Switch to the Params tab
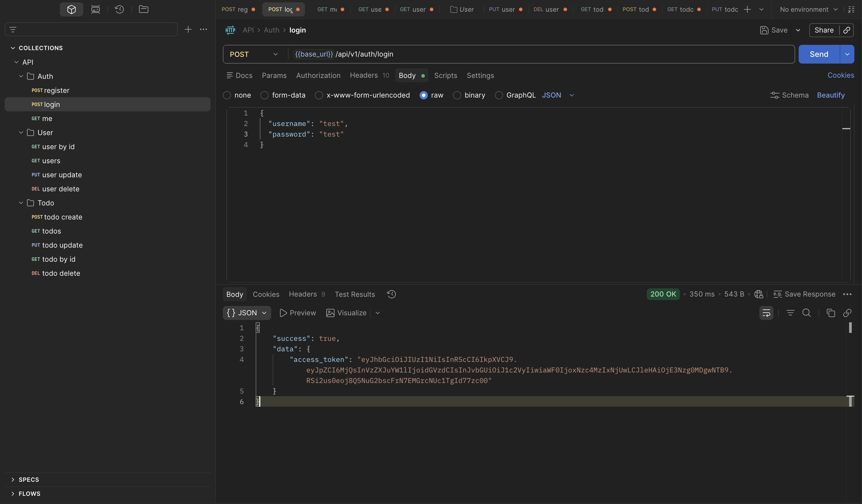 point(274,75)
